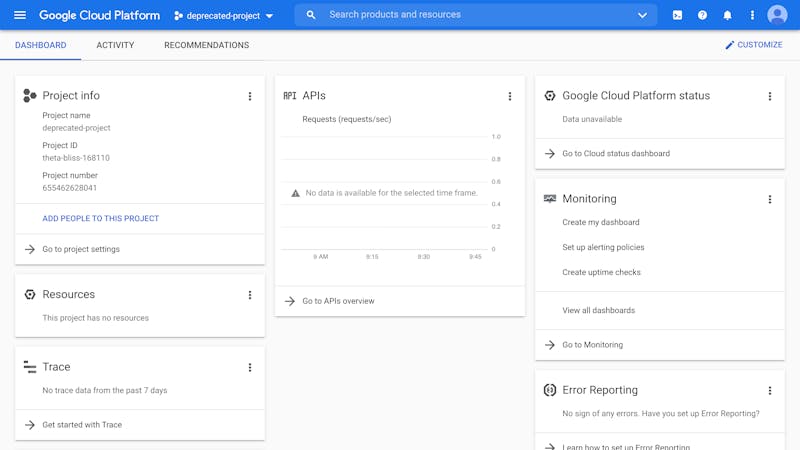Click the API icon in APIs card

290,95
